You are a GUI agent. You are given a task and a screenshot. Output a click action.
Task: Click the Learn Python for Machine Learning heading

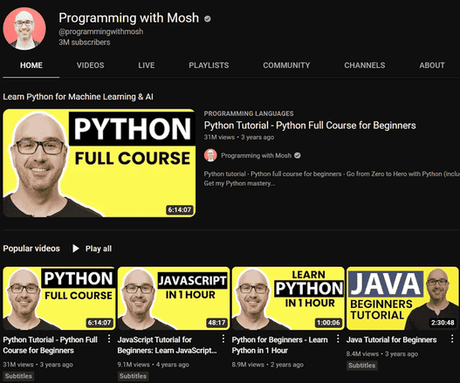(78, 97)
